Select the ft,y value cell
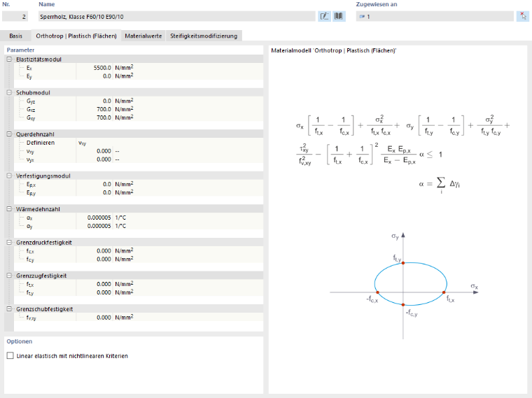 coord(94,292)
